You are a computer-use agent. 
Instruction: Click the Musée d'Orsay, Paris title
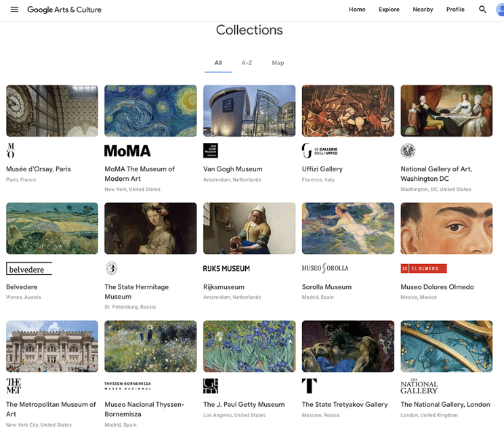click(39, 169)
